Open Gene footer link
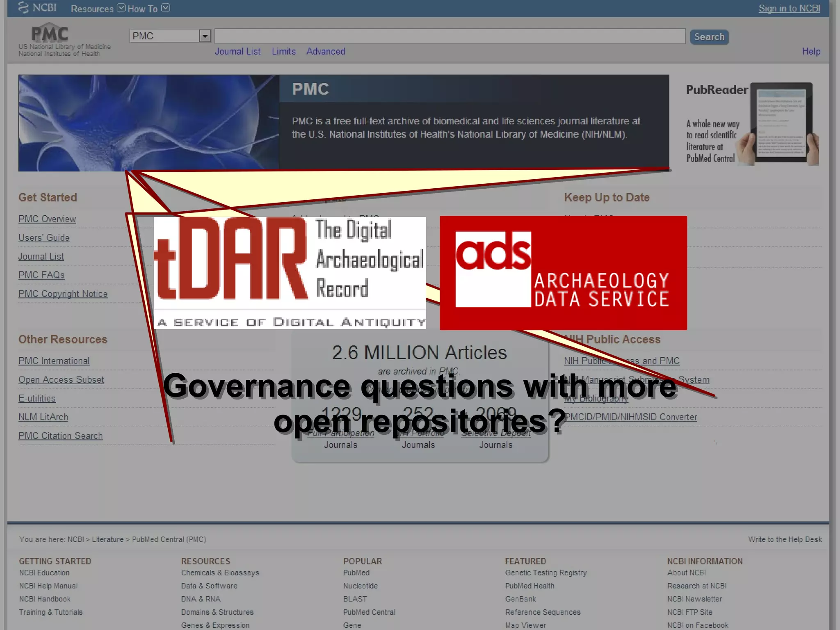Image resolution: width=840 pixels, height=630 pixels. pyautogui.click(x=352, y=625)
